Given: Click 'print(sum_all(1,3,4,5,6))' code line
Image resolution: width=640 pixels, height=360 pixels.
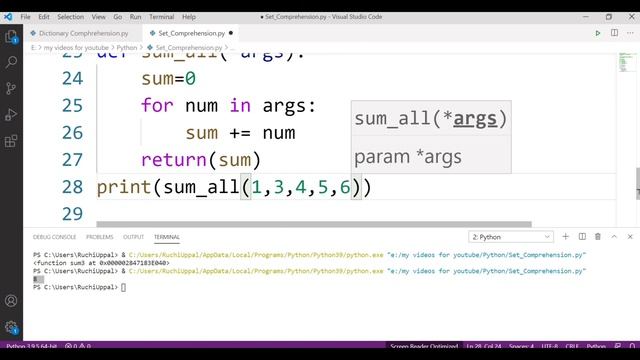Looking at the screenshot, I should (x=234, y=187).
